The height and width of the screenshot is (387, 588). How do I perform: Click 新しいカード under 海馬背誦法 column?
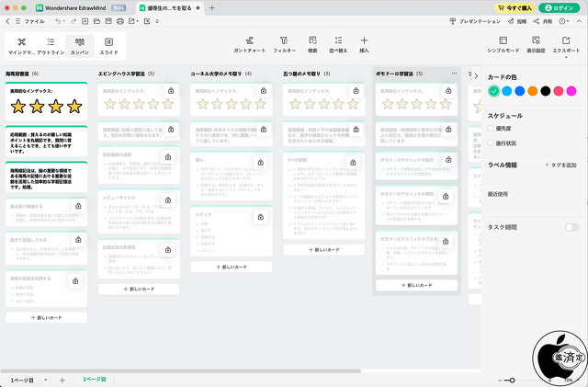(x=47, y=317)
